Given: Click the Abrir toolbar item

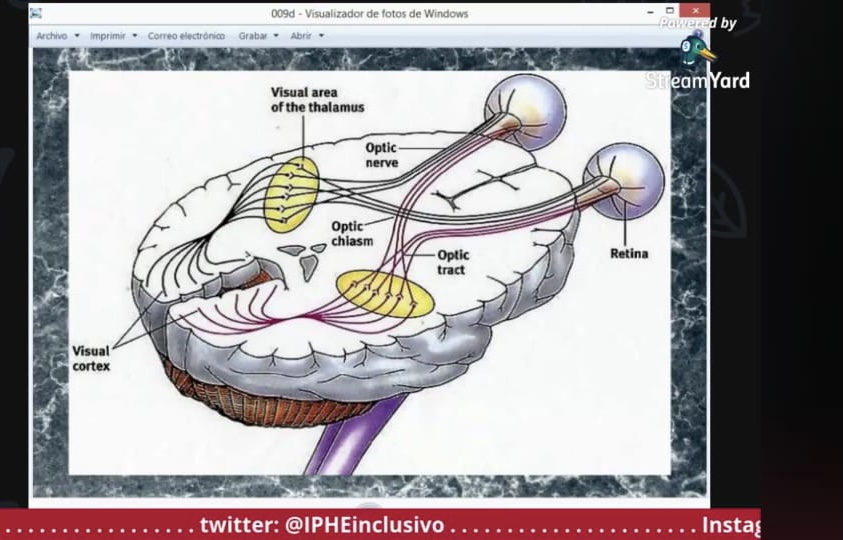Looking at the screenshot, I should point(301,36).
